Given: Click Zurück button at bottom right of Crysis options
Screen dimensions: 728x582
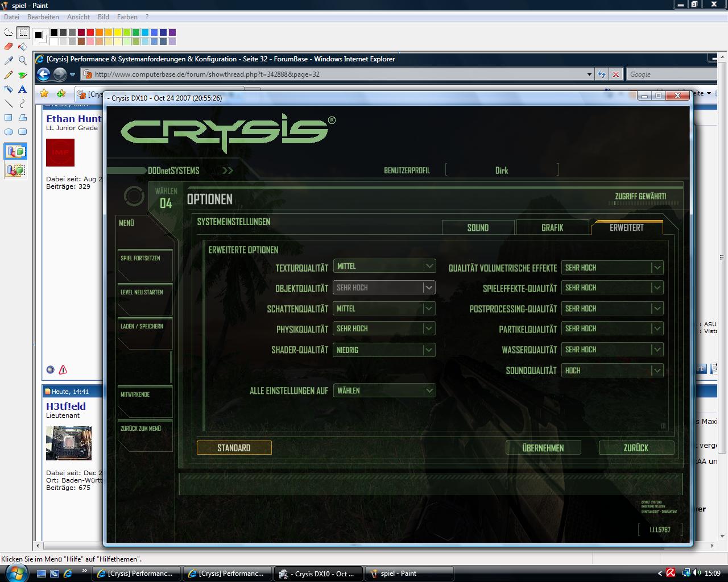Looking at the screenshot, I should tap(636, 448).
